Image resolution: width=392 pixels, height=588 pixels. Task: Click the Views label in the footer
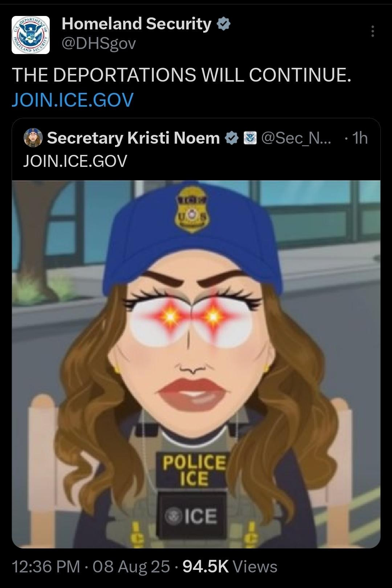pyautogui.click(x=255, y=567)
